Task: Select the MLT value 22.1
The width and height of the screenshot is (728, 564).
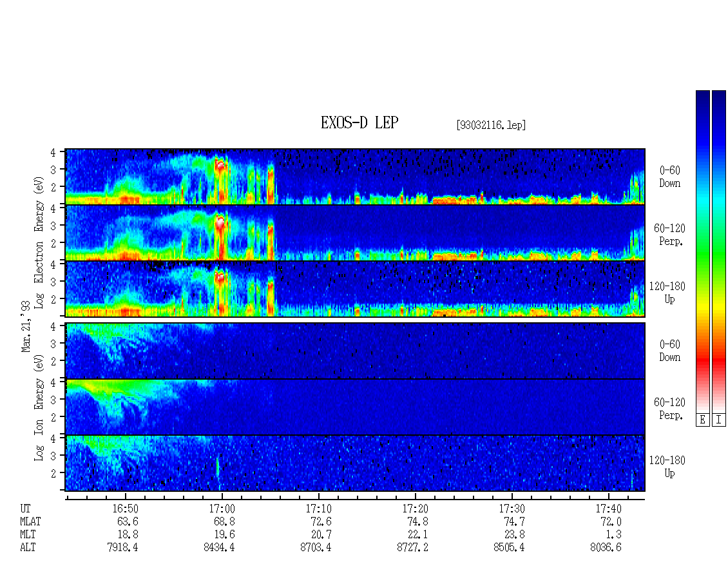Action: pyautogui.click(x=417, y=534)
